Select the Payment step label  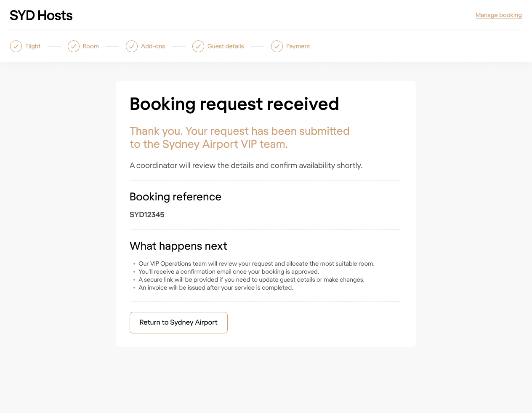point(298,46)
